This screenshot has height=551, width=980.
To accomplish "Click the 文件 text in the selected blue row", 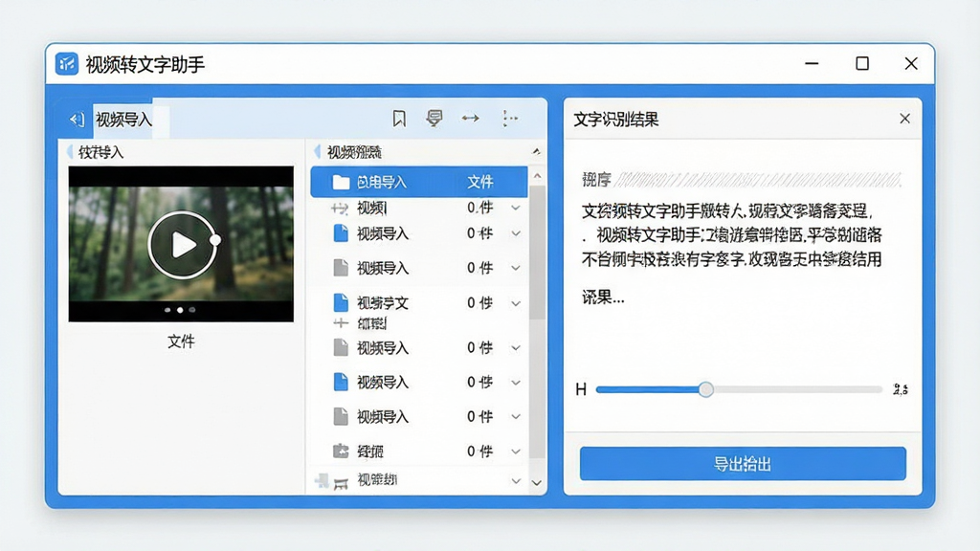I will coord(480,182).
